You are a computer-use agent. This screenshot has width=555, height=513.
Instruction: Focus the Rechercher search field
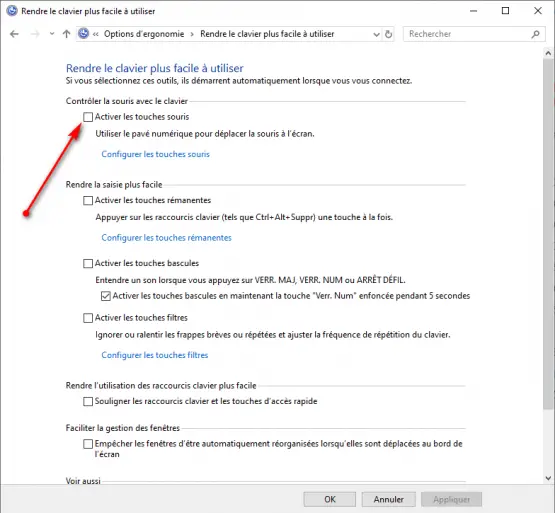(467, 34)
